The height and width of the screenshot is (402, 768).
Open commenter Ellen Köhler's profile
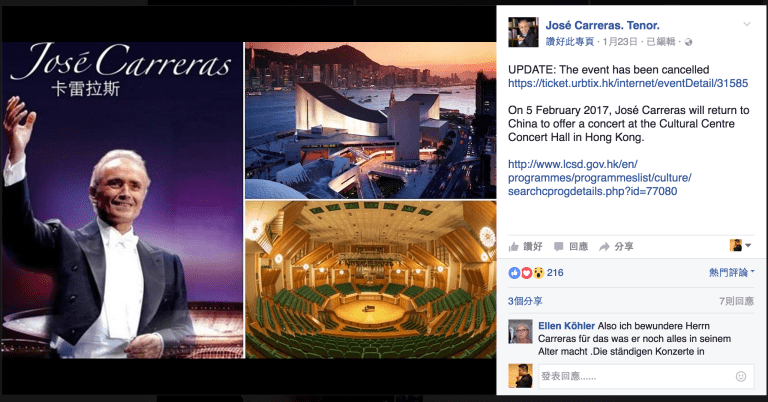[566, 326]
